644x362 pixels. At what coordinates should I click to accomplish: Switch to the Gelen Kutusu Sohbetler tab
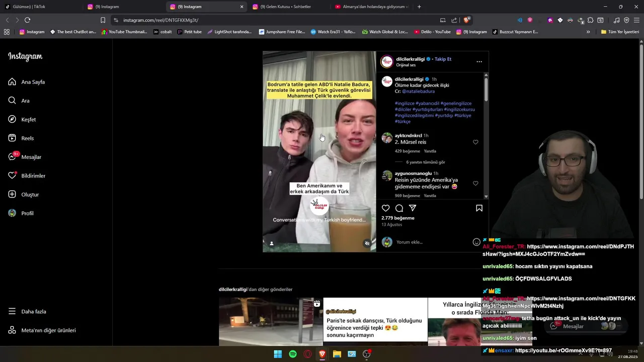[289, 7]
